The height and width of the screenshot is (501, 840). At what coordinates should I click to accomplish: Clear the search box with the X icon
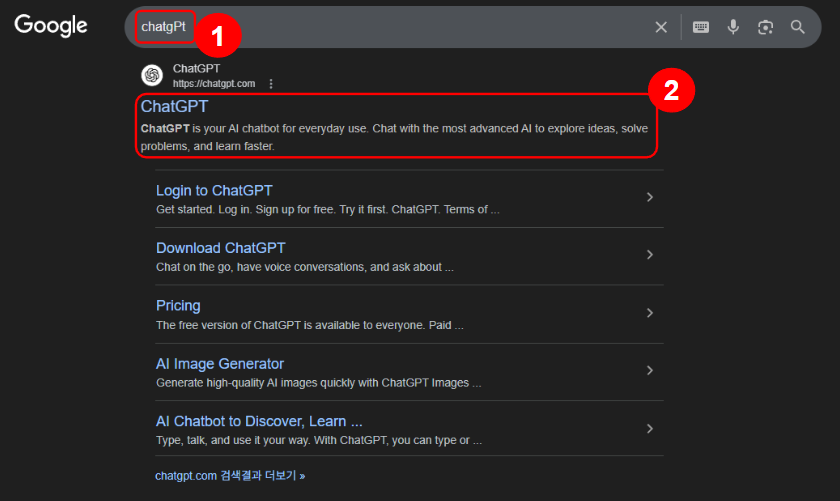(661, 27)
